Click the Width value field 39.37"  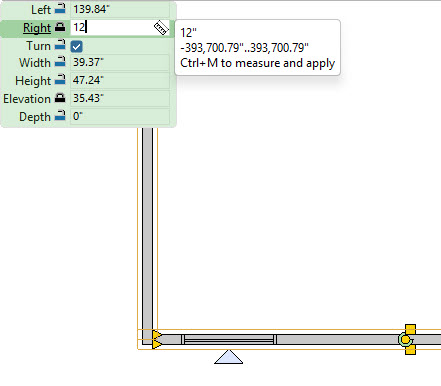[120, 62]
